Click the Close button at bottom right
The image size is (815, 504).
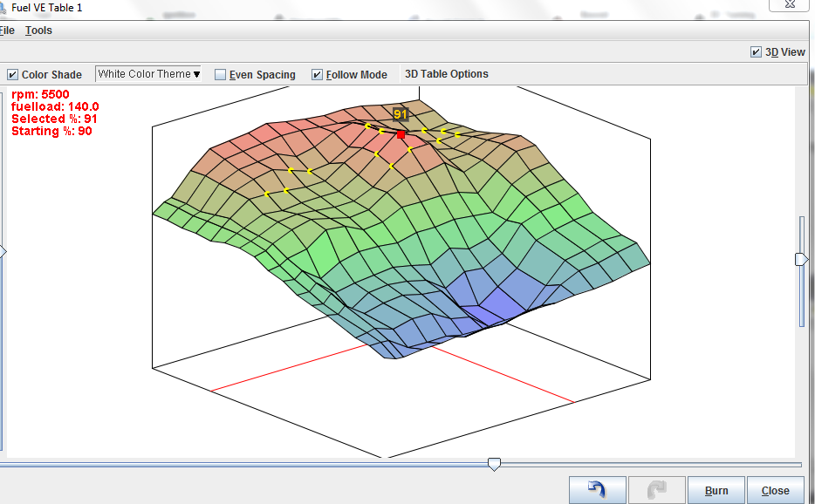(x=775, y=490)
